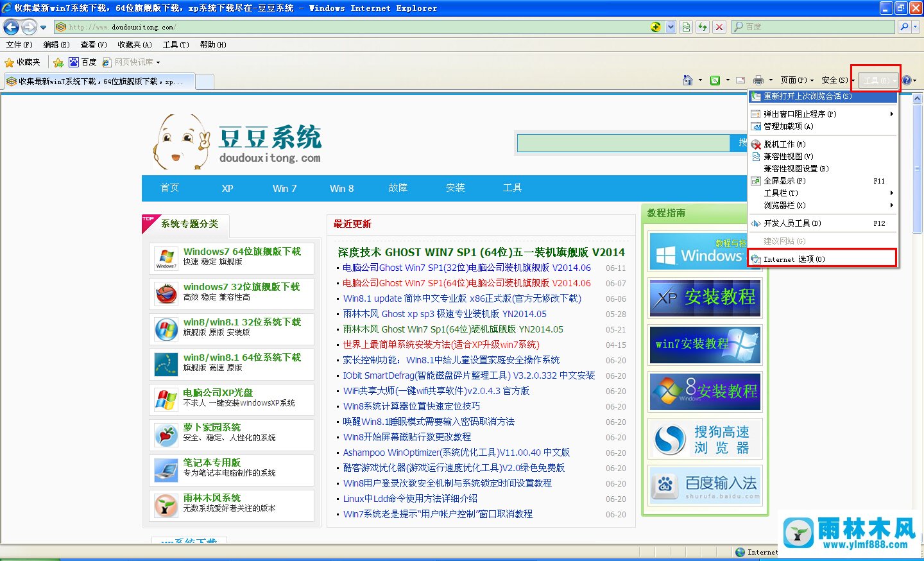Open the win7安装教程 banner
Viewport: 924px width, 561px height.
[705, 345]
